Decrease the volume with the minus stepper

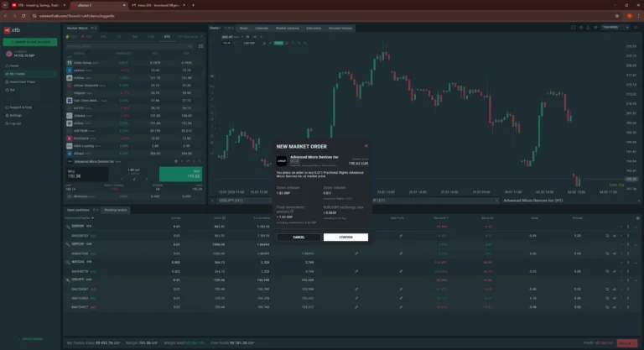click(122, 179)
